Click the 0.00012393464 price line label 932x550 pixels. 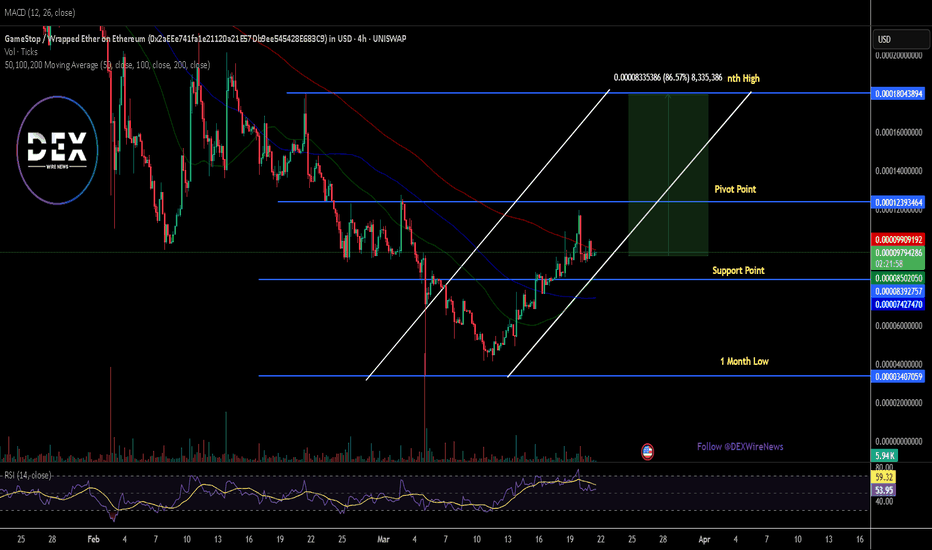pos(899,202)
